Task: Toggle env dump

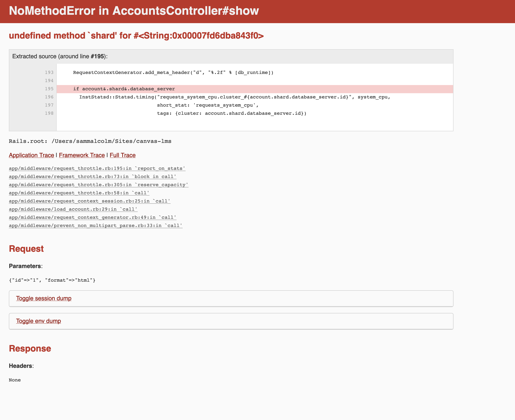Action: (39, 321)
